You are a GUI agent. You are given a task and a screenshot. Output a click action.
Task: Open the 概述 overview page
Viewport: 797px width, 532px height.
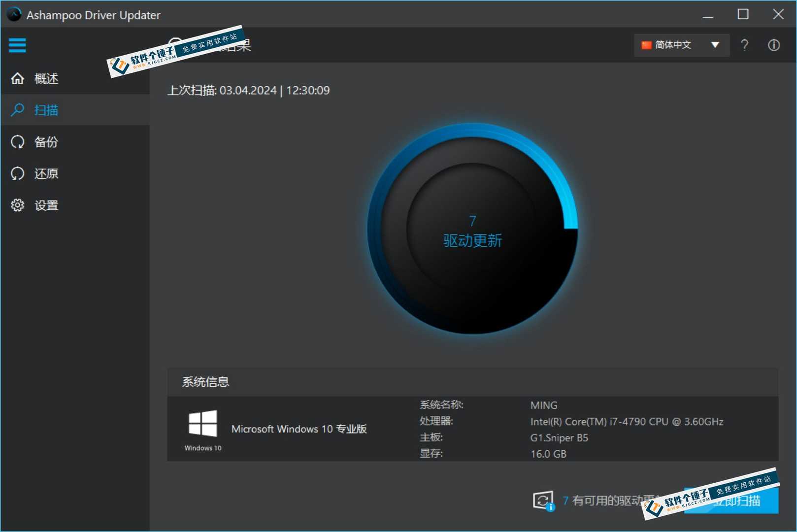coord(75,78)
